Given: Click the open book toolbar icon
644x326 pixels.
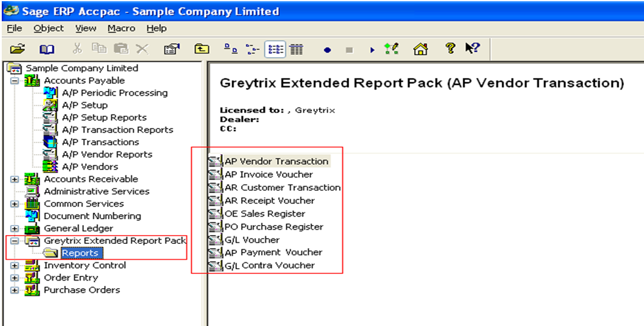Looking at the screenshot, I should point(47,50).
